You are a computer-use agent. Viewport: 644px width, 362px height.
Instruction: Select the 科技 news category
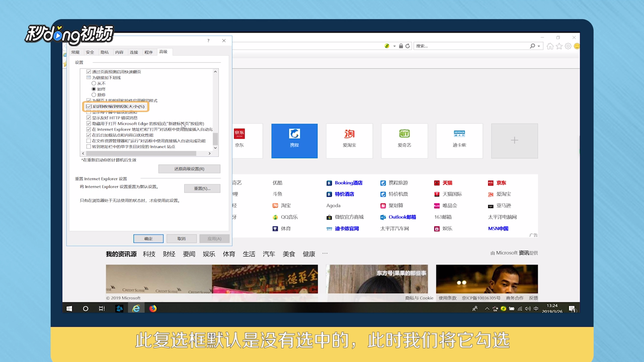149,254
